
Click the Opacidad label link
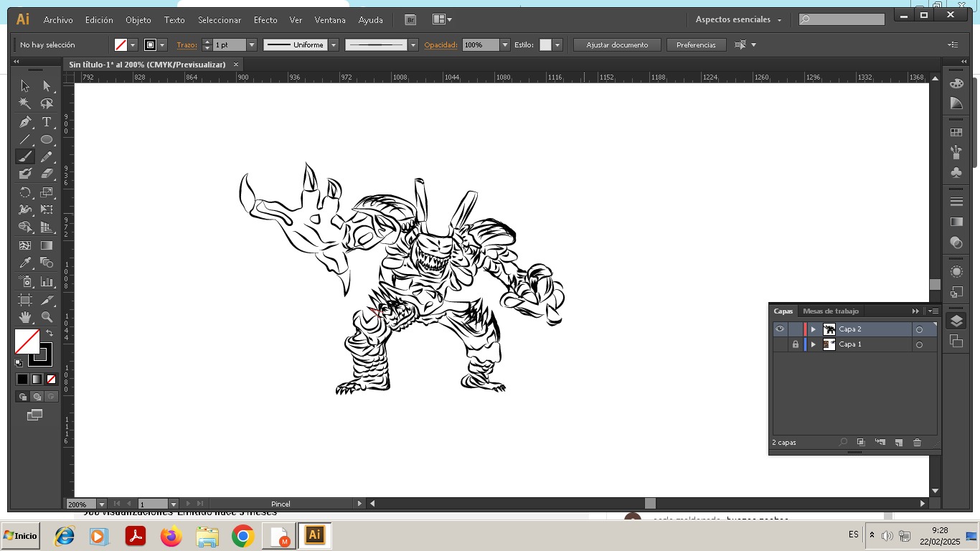440,44
